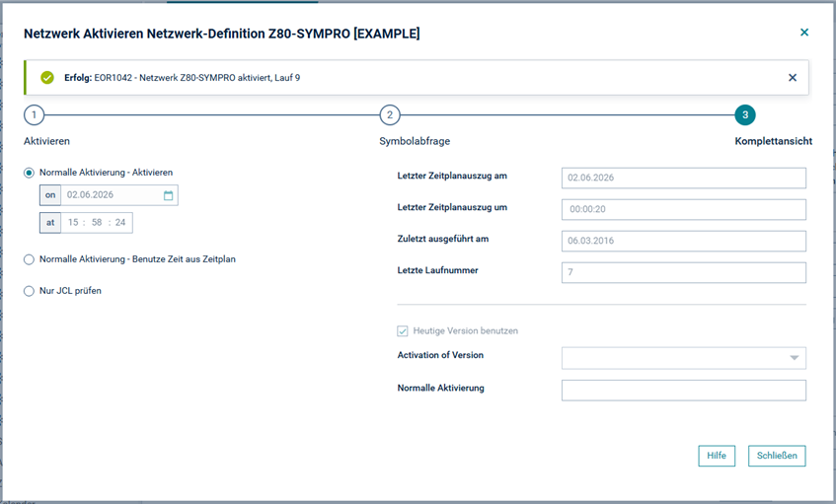Click the 'on' label before date field

pos(50,195)
